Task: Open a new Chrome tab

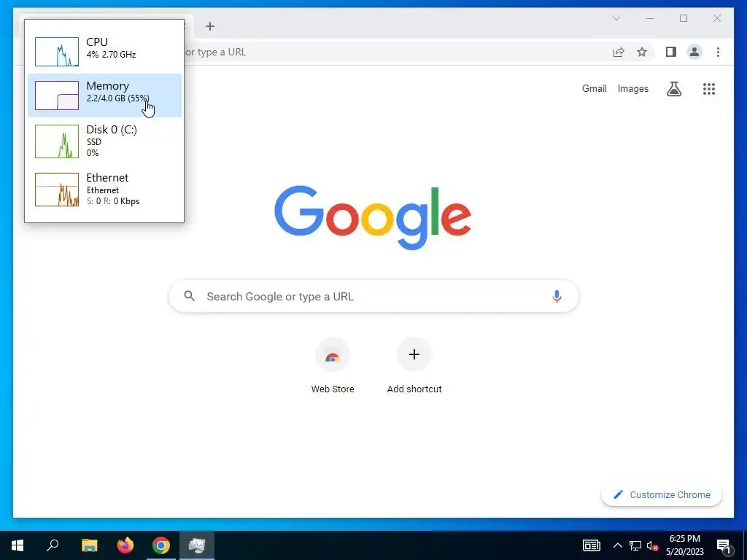Action: click(x=210, y=26)
